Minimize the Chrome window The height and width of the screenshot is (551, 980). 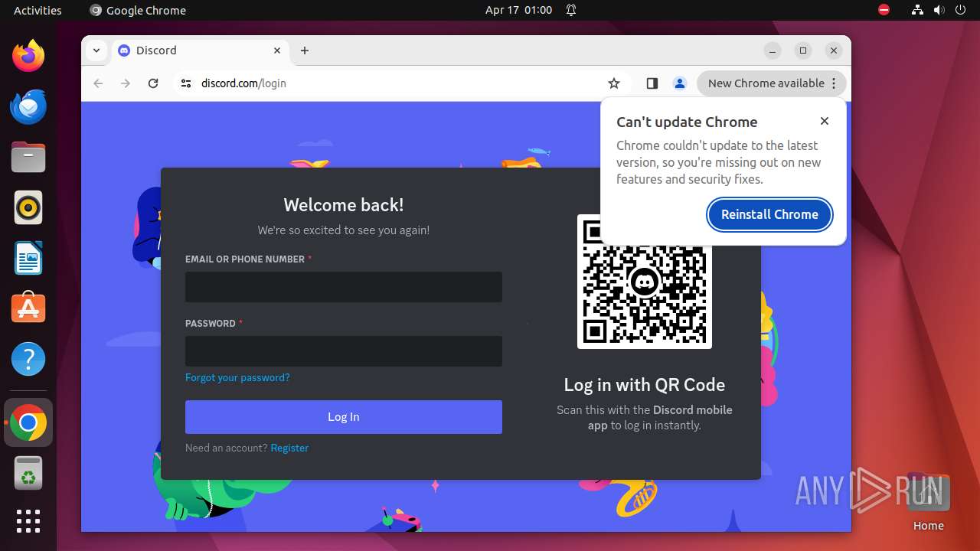click(x=773, y=51)
